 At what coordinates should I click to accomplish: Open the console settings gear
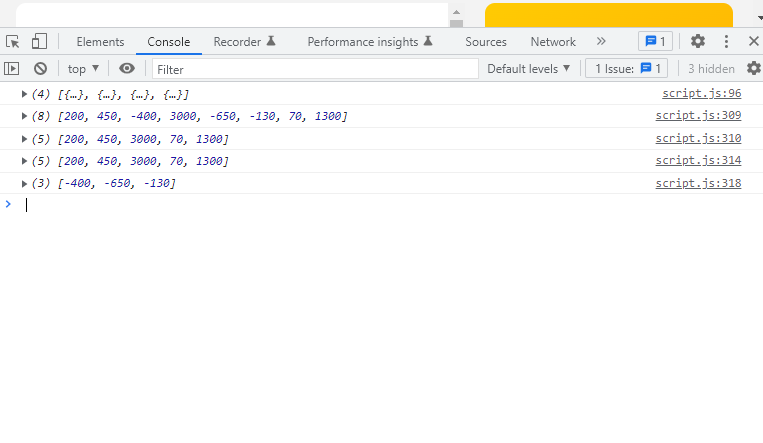(x=754, y=68)
